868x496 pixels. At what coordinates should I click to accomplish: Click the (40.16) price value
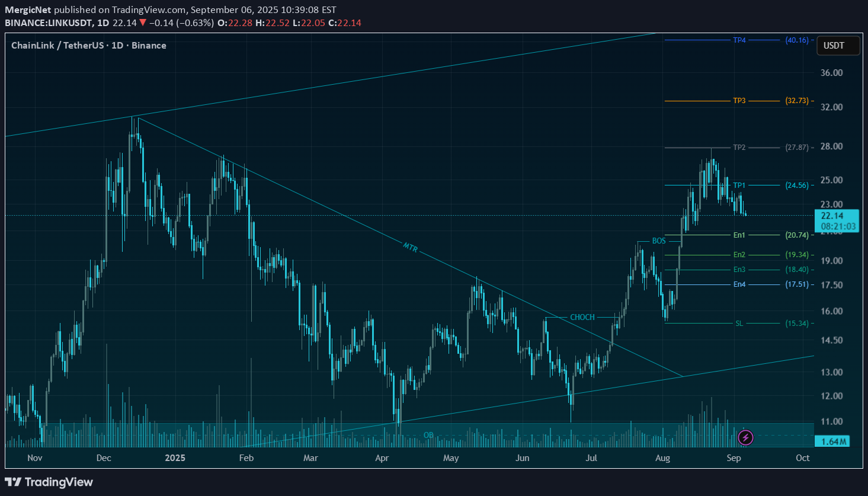coord(797,40)
